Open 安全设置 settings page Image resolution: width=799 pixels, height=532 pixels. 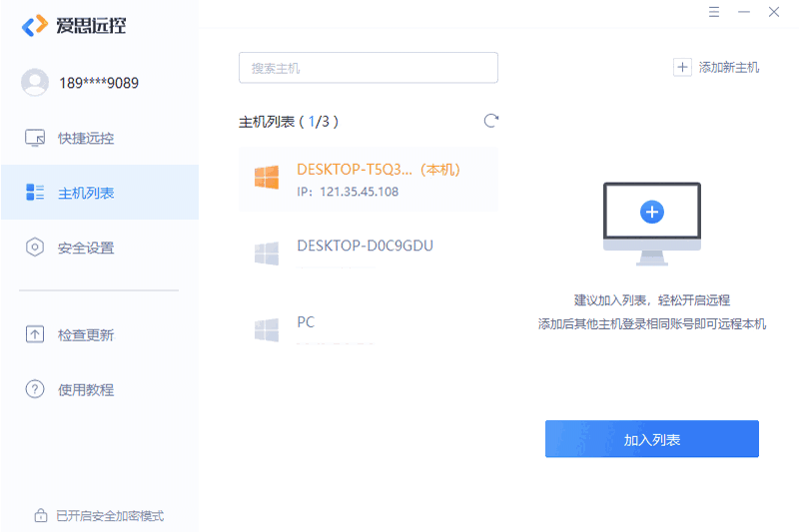point(86,248)
